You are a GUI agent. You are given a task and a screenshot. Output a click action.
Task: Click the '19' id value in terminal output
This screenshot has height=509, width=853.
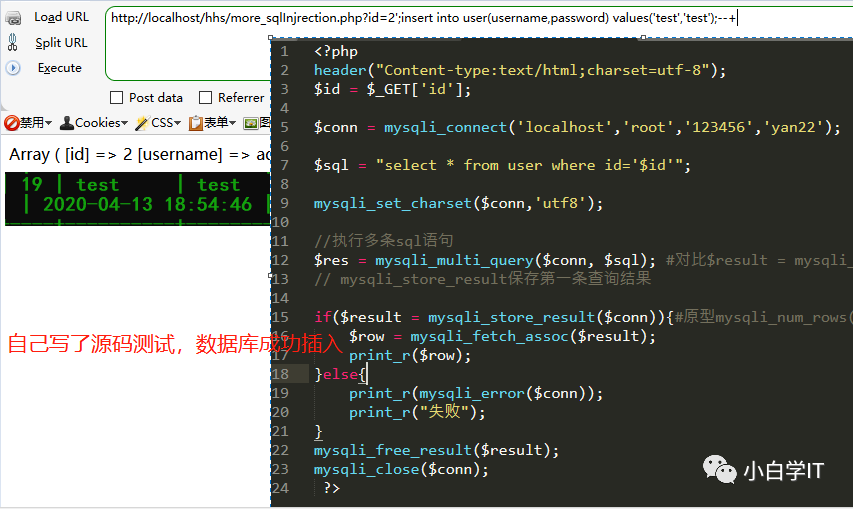pyautogui.click(x=32, y=184)
